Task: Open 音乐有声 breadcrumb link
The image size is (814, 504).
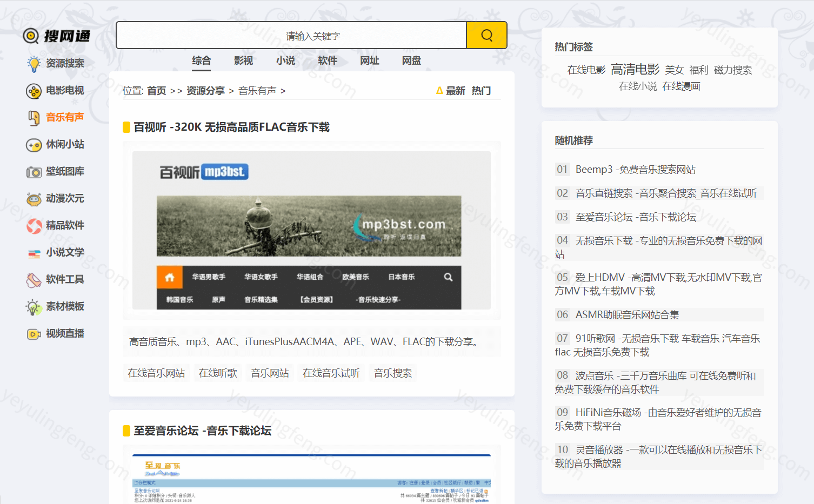Action: 257,91
